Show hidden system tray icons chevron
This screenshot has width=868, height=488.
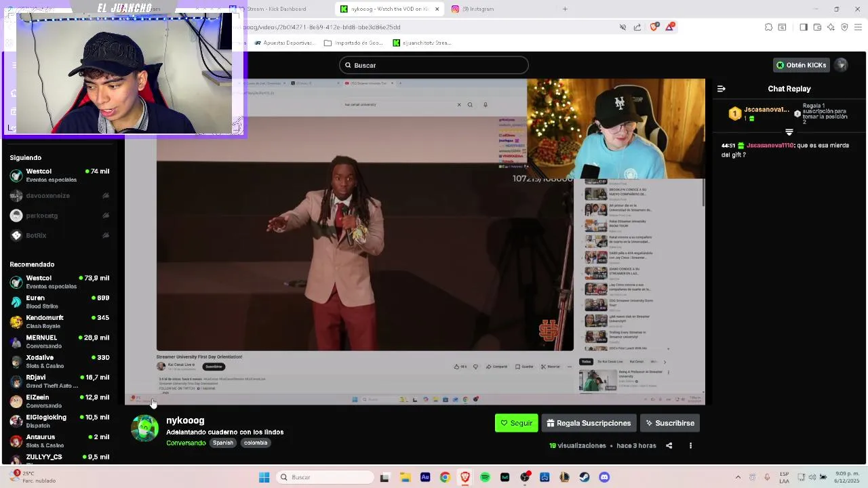[x=738, y=477]
